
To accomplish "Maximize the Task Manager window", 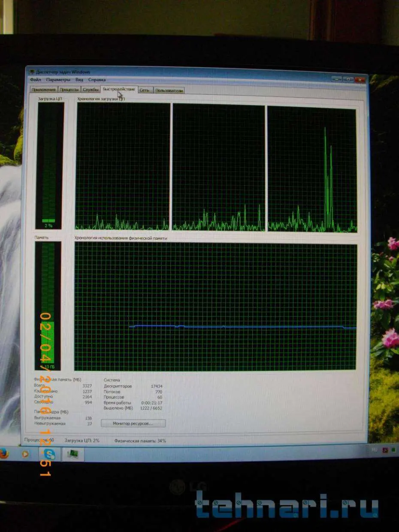I will pyautogui.click(x=348, y=79).
